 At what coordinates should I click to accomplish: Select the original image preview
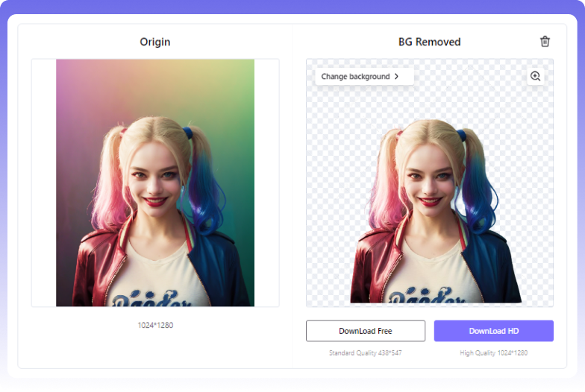point(155,183)
